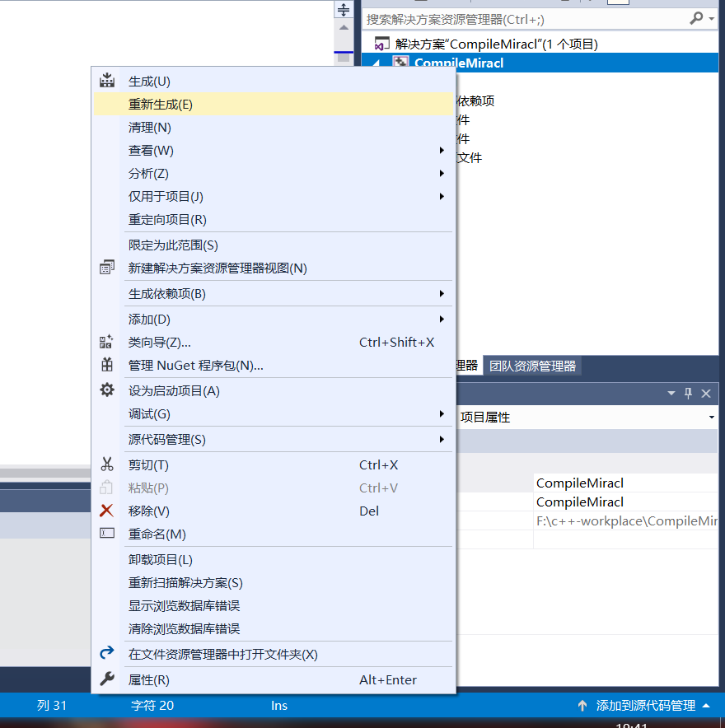Select 清理(N) Clean
The height and width of the screenshot is (728, 725).
[x=273, y=127]
